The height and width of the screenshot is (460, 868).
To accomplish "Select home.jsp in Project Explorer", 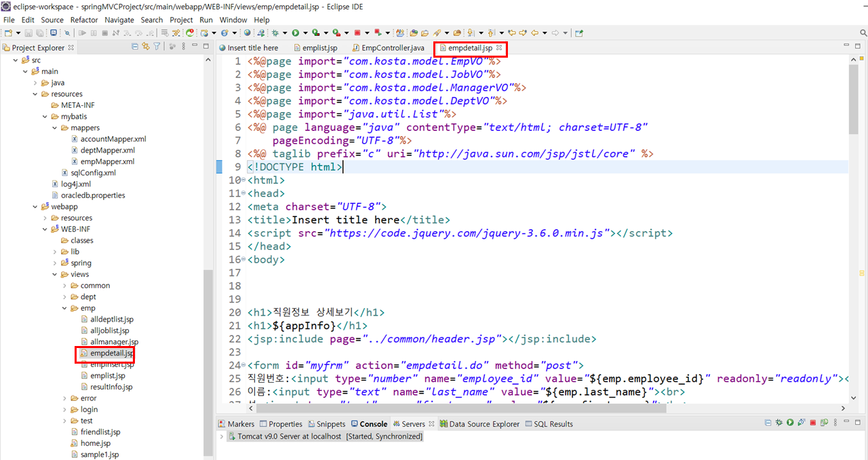I will 90,443.
